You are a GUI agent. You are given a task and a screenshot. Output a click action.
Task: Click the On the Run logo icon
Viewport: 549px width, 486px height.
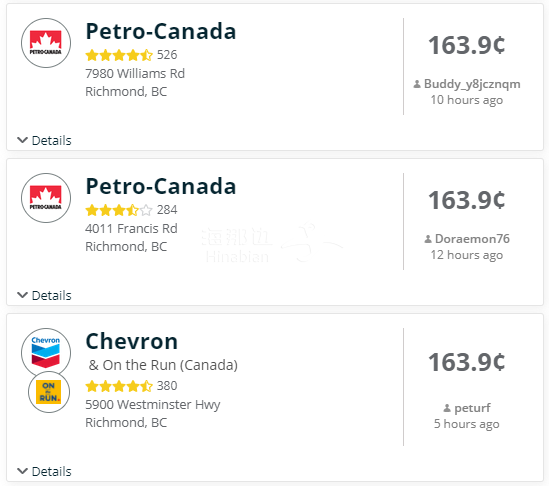[x=49, y=392]
